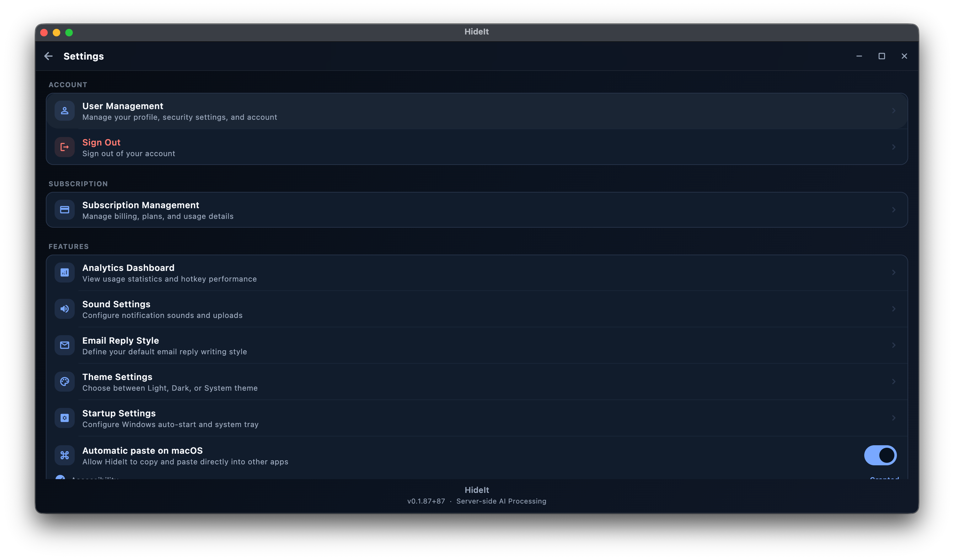Go back using the arrow next to Settings
Image resolution: width=954 pixels, height=560 pixels.
point(48,56)
